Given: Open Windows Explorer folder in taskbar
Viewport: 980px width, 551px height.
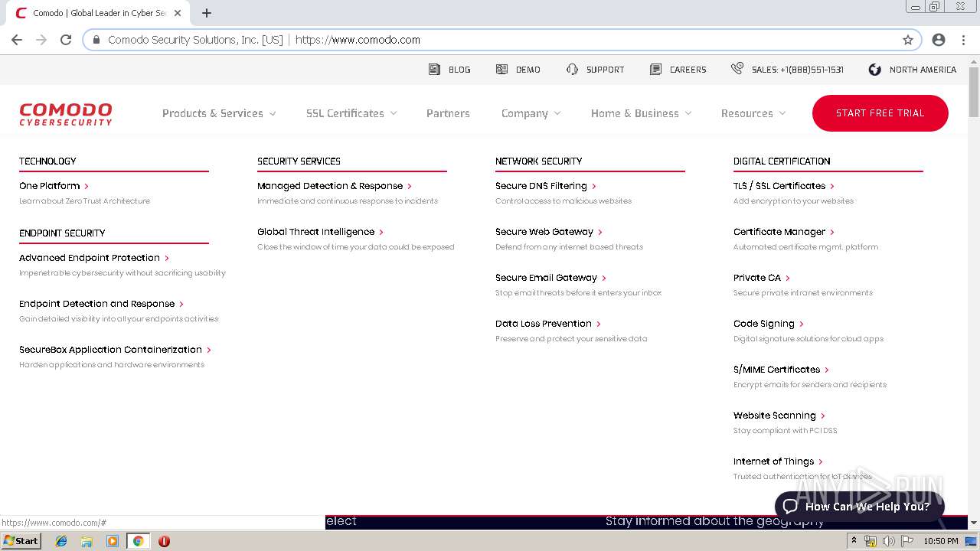Looking at the screenshot, I should 87,541.
